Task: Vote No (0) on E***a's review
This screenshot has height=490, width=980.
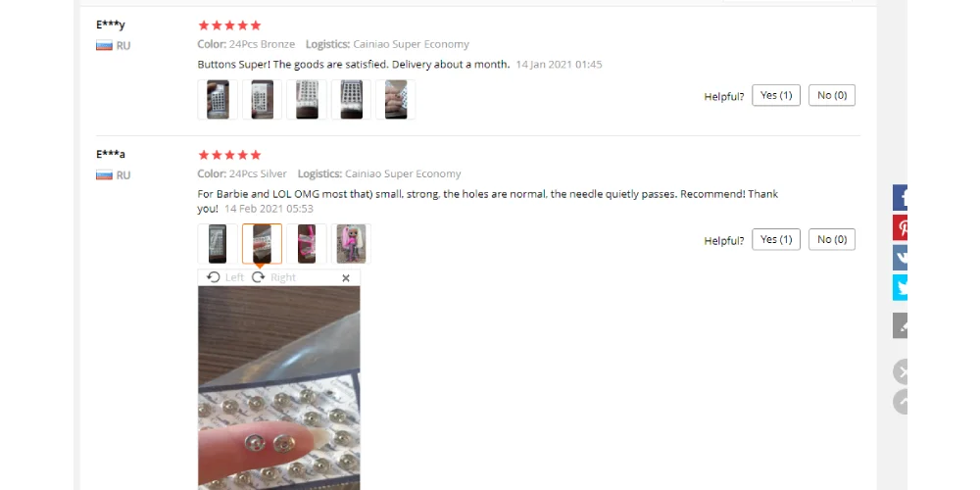Action: [832, 239]
